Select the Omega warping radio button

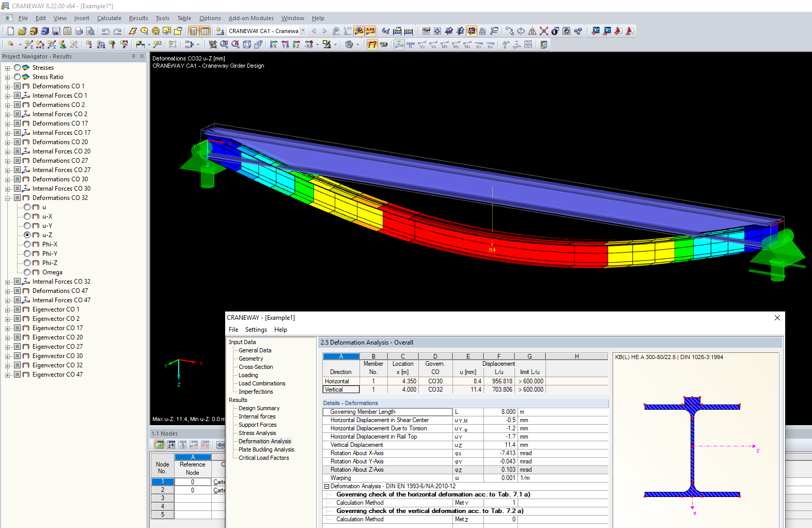[x=27, y=272]
